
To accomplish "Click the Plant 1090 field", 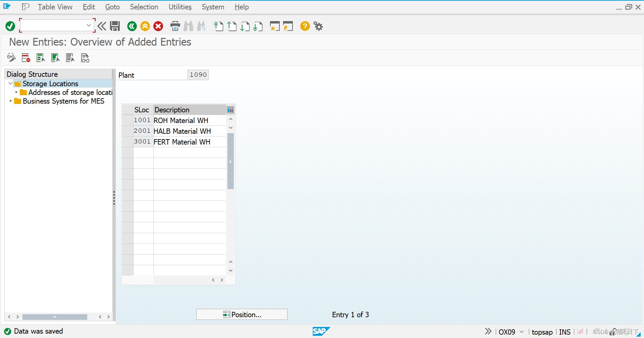I will [198, 75].
